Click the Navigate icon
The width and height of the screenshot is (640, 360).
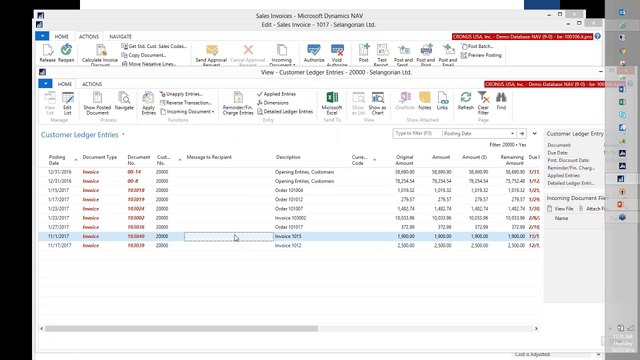[124, 101]
